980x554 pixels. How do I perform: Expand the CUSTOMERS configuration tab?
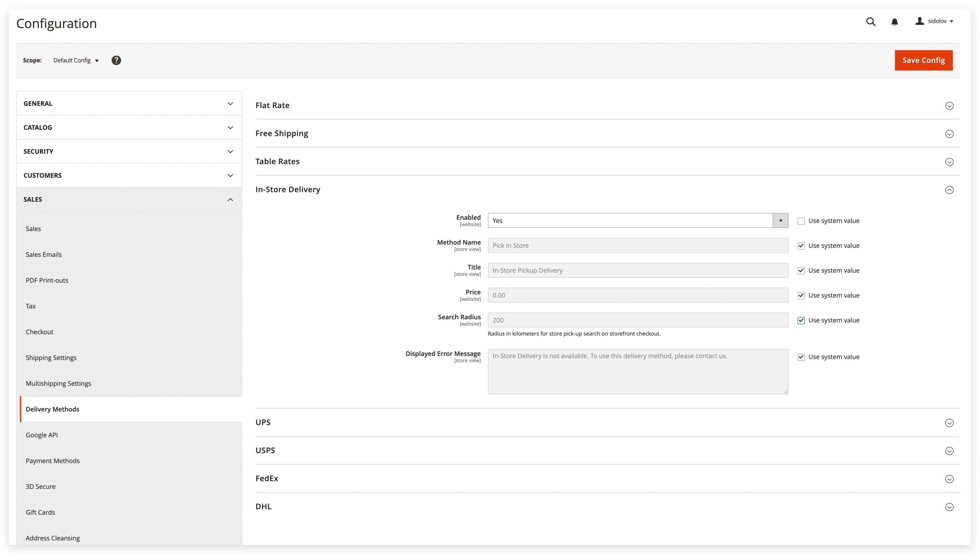tap(129, 176)
